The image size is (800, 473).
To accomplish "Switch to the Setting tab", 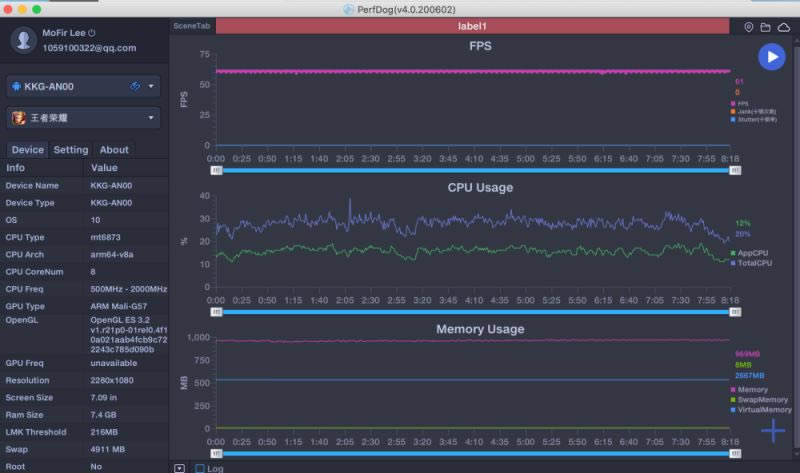I will point(70,150).
